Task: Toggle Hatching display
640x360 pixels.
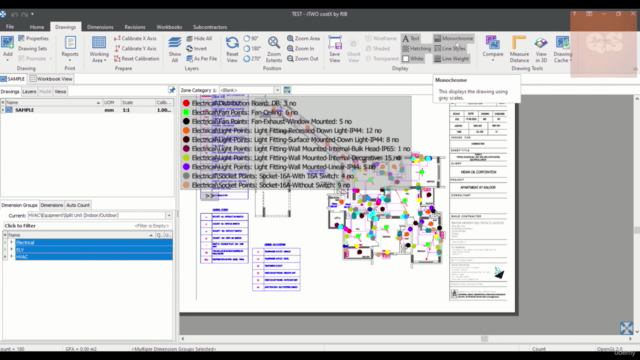Action: point(416,49)
